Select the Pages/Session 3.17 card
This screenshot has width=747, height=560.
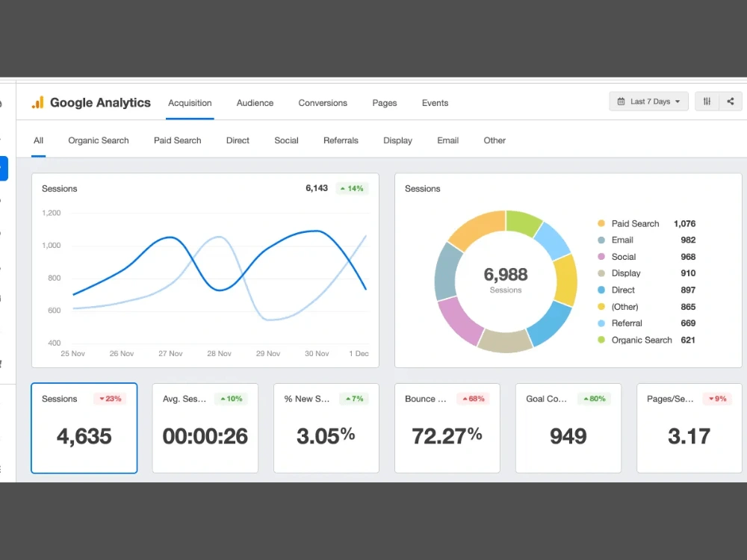pyautogui.click(x=689, y=428)
